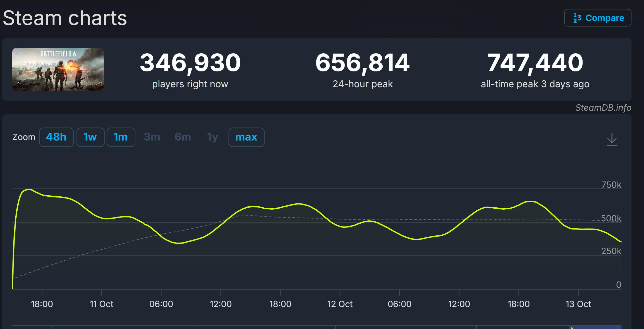Click the chart download arrow icon
Screen dimensions: 644x329
[x=612, y=140]
